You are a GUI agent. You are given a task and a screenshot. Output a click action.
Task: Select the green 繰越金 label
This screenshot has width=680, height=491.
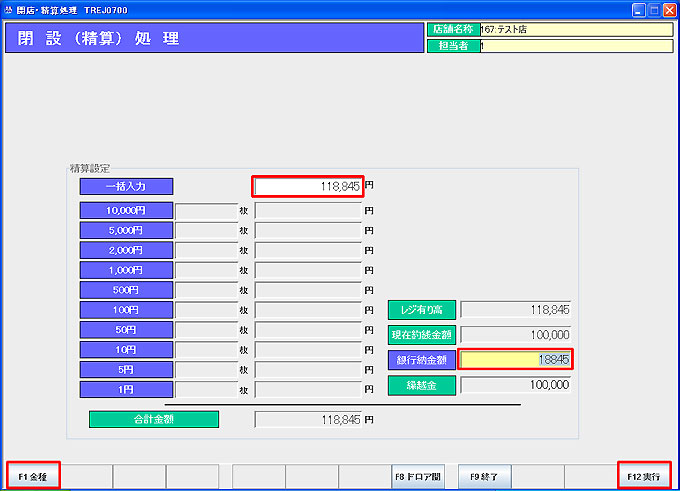tap(422, 384)
